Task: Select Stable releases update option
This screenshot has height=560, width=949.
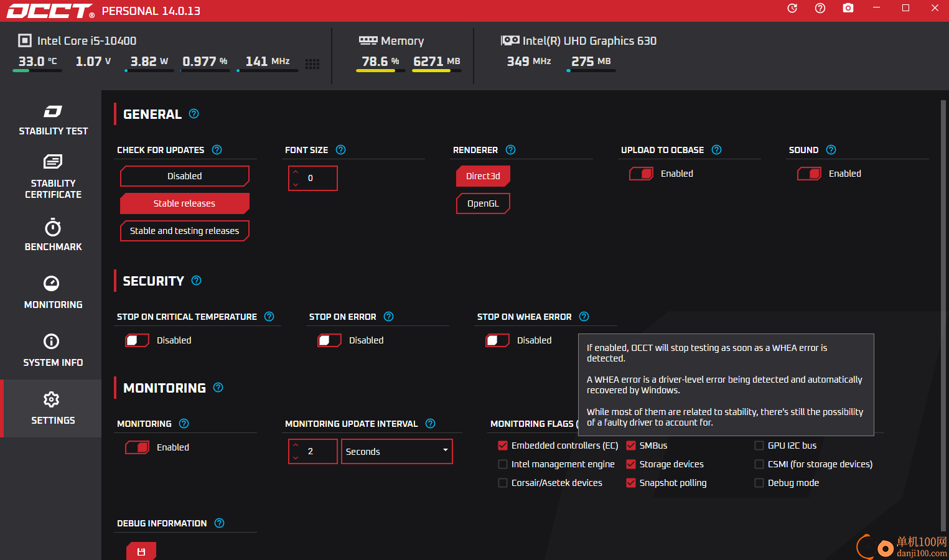Action: (185, 203)
